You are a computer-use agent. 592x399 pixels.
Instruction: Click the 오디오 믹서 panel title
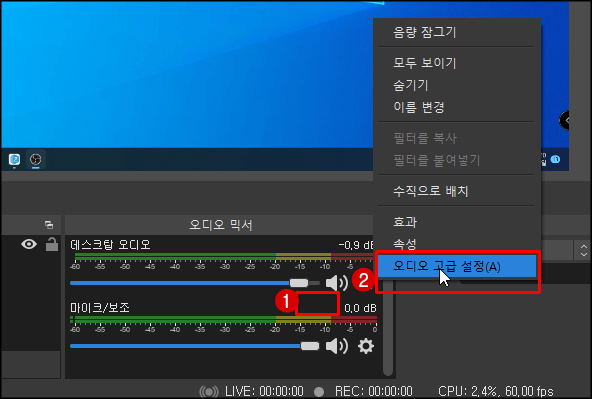coord(221,225)
